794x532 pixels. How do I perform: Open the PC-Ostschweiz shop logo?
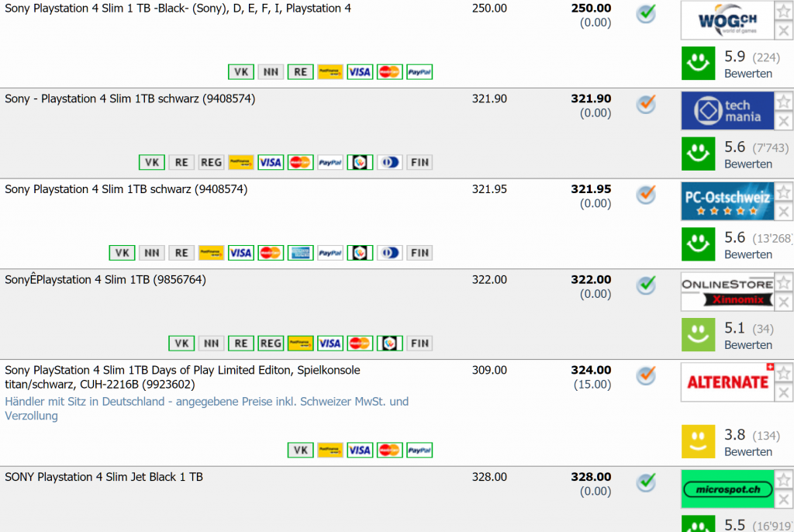tap(727, 201)
